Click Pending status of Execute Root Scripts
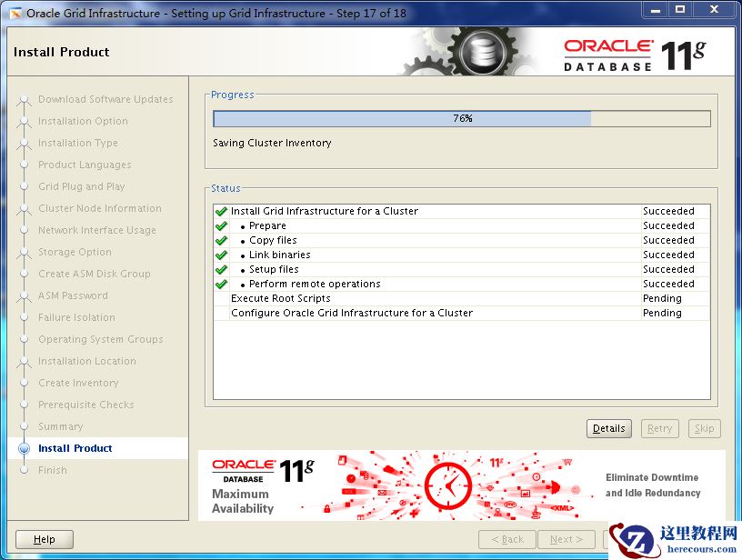Image resolution: width=742 pixels, height=560 pixels. (662, 299)
